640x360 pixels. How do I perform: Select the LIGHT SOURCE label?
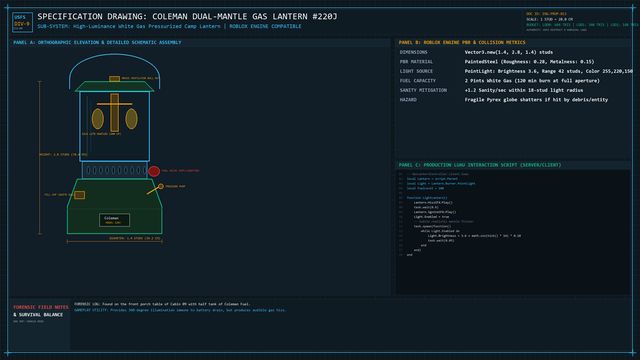[x=416, y=71]
